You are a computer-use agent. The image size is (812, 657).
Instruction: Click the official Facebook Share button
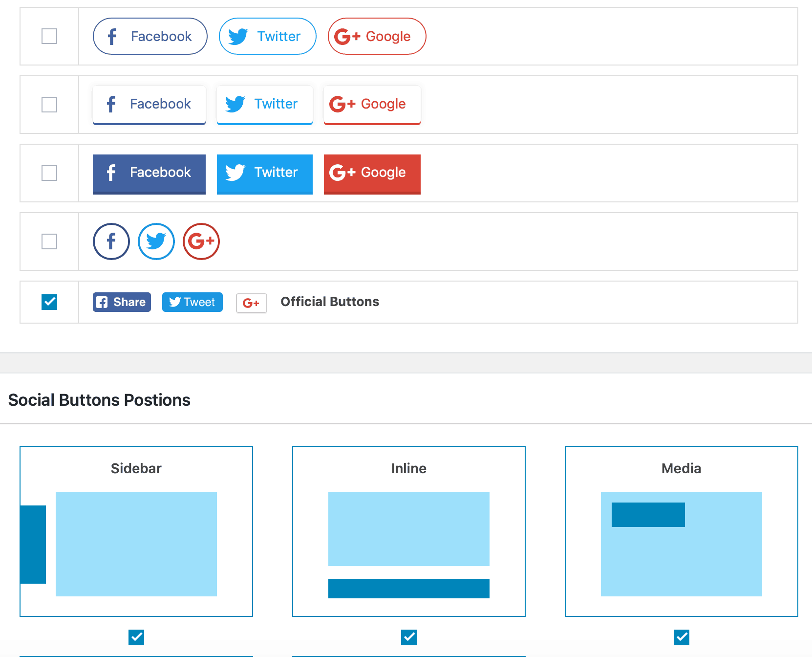pyautogui.click(x=121, y=302)
